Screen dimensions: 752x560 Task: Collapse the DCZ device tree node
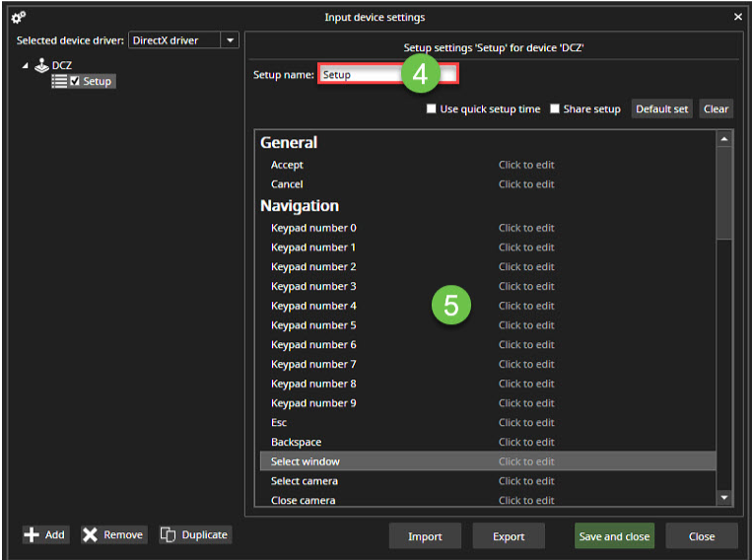point(25,65)
